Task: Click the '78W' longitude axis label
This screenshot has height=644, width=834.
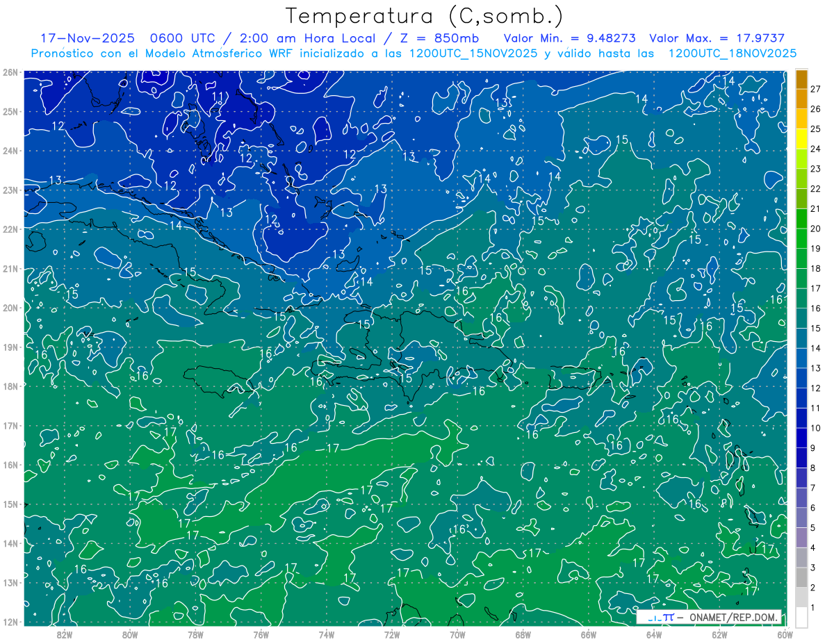Action: point(195,634)
